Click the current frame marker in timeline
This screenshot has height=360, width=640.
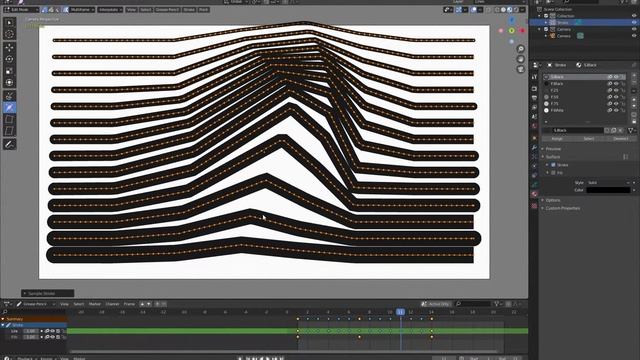click(x=400, y=312)
